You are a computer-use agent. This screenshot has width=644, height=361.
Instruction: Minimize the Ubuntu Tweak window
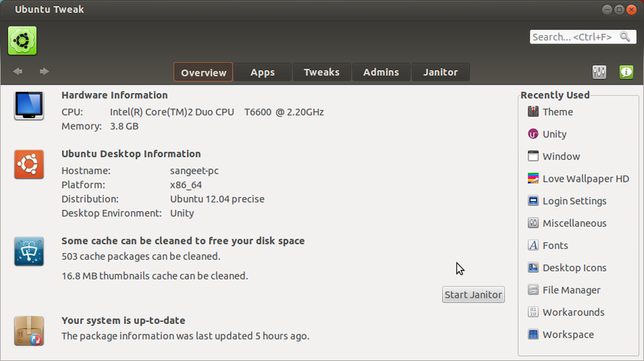(x=607, y=10)
